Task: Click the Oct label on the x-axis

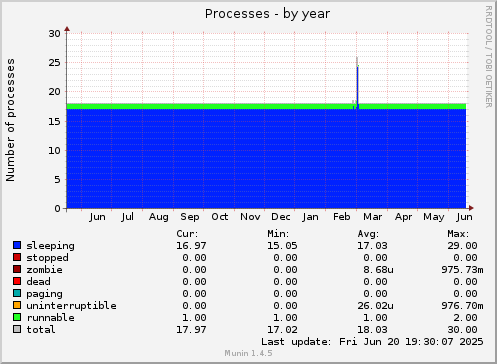Action: click(220, 217)
